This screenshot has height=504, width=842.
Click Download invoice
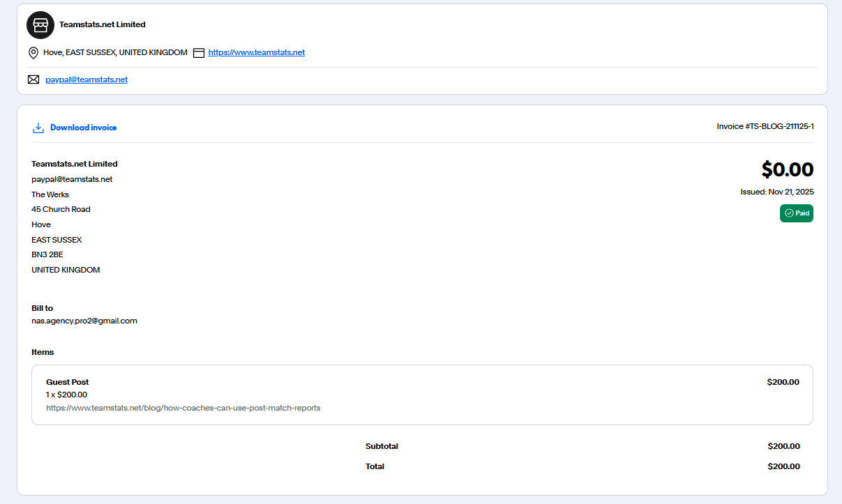[83, 128]
